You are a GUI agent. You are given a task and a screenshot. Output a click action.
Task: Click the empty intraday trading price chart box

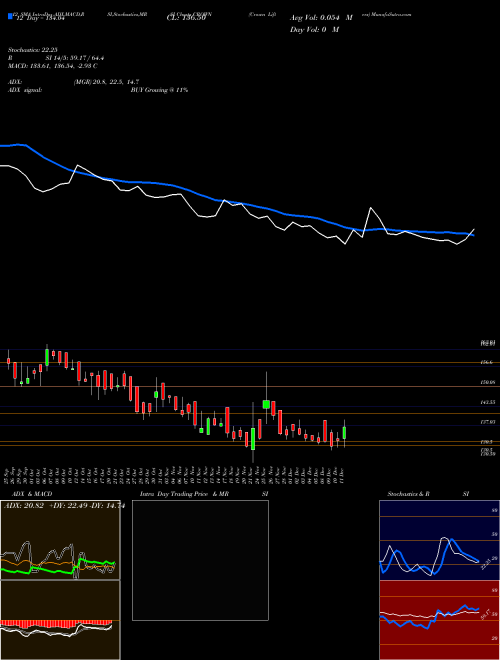[200, 560]
